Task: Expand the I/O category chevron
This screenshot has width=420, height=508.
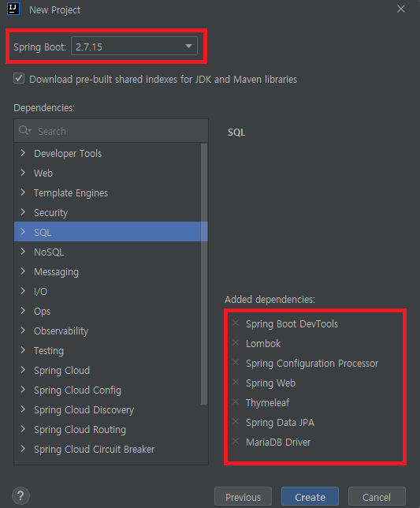Action: (23, 291)
